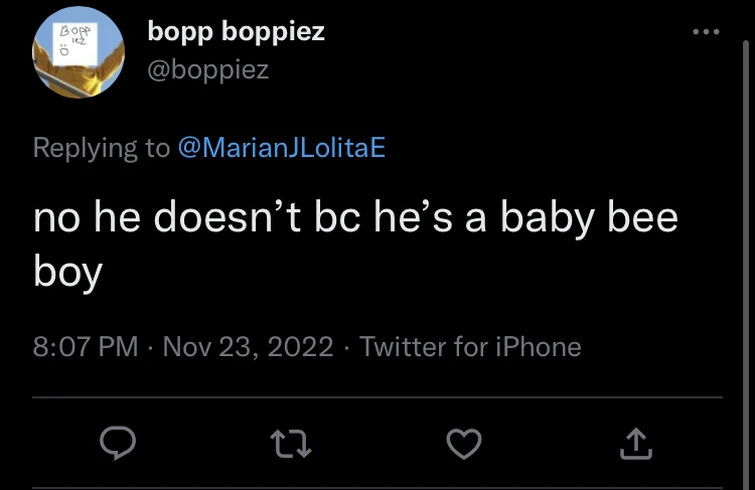
Task: Click the word 'iPhone' in the source text
Action: [x=535, y=347]
